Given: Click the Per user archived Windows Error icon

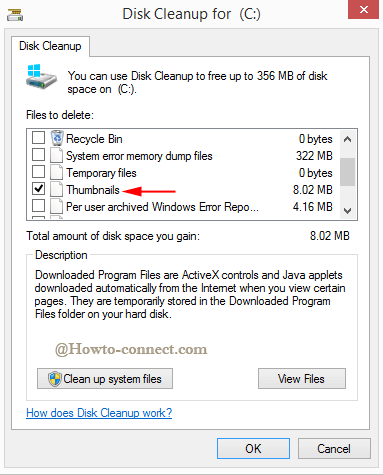Looking at the screenshot, I should pos(56,206).
